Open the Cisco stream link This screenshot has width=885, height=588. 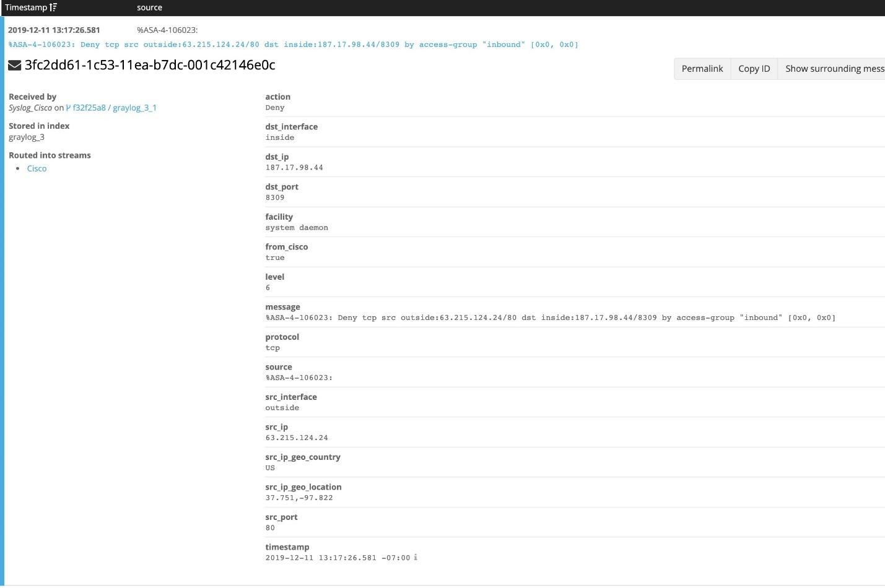pyautogui.click(x=37, y=168)
